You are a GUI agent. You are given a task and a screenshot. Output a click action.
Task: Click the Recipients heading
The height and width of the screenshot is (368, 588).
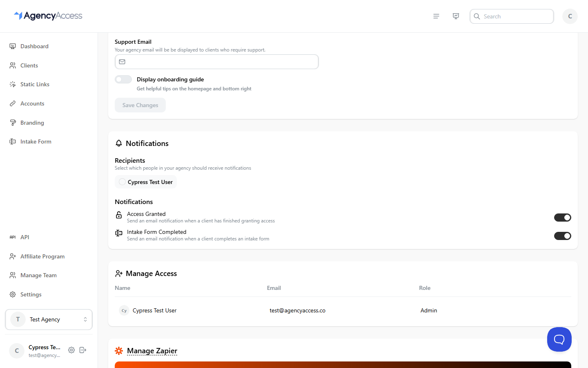tap(130, 160)
